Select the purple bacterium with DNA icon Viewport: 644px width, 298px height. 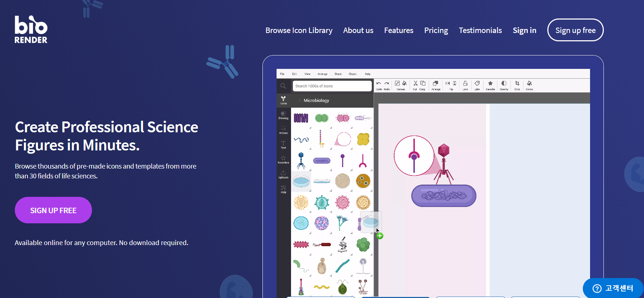click(321, 161)
